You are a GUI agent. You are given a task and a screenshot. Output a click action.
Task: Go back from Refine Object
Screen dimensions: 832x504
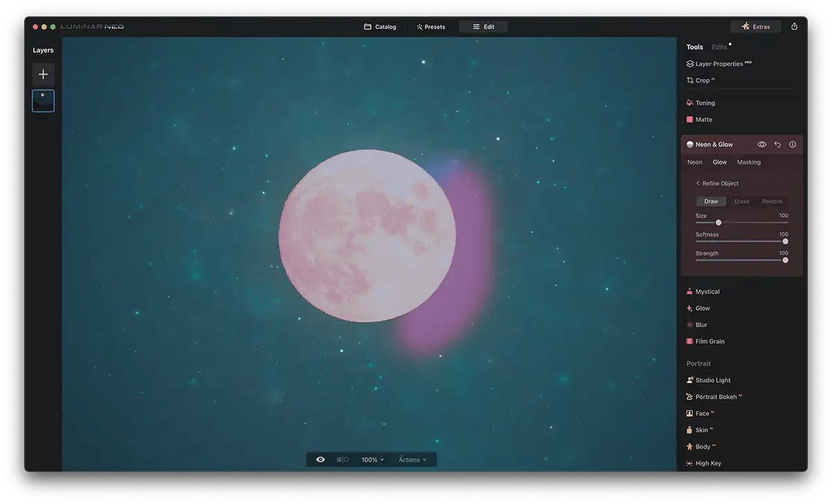tap(717, 184)
